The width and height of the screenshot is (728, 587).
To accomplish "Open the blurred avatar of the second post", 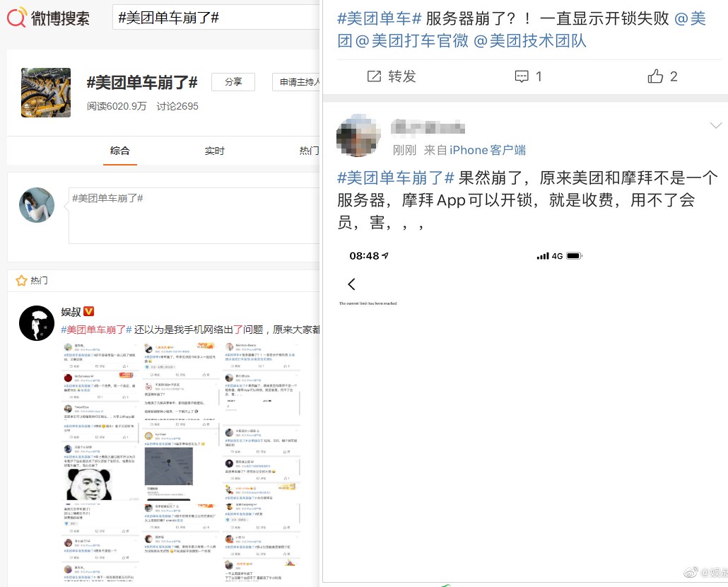I will 358,135.
